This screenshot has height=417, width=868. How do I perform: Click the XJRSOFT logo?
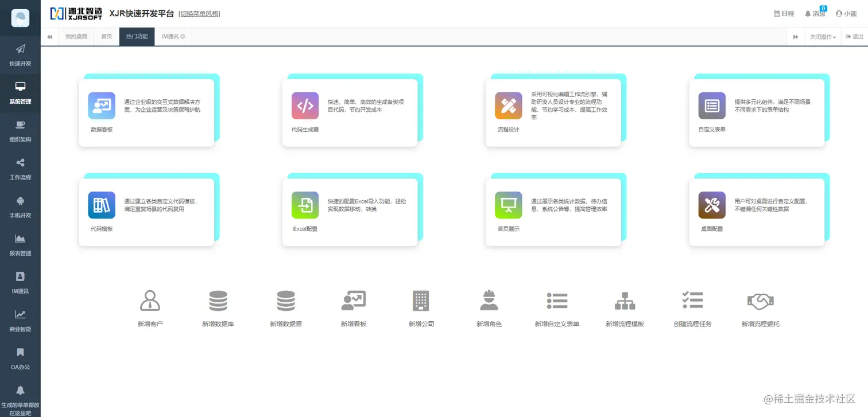[x=77, y=14]
